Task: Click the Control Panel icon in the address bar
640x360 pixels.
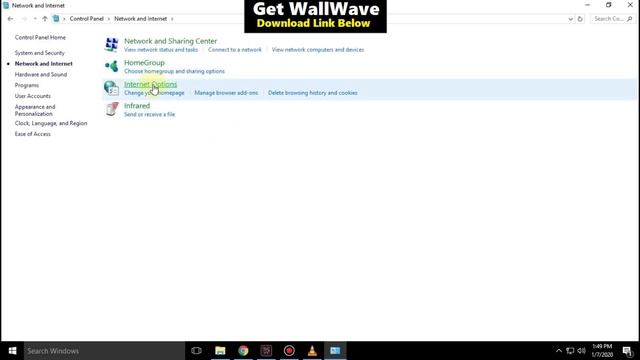Action: pyautogui.click(x=56, y=19)
